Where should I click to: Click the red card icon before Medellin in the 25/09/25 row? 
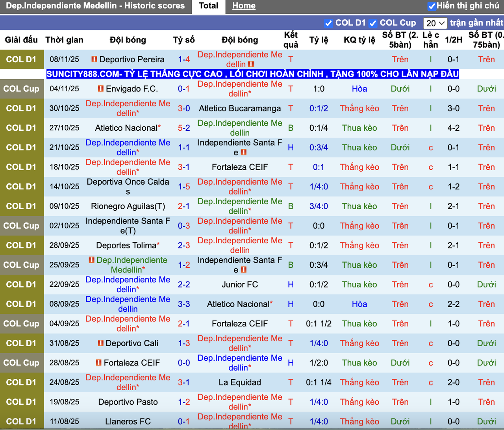click(x=92, y=260)
